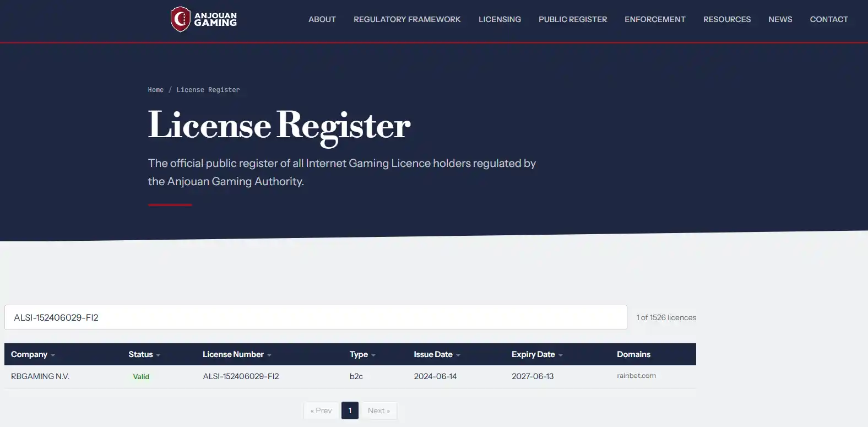Open the Resources menu item
Viewport: 868px width, 427px height.
coord(727,19)
